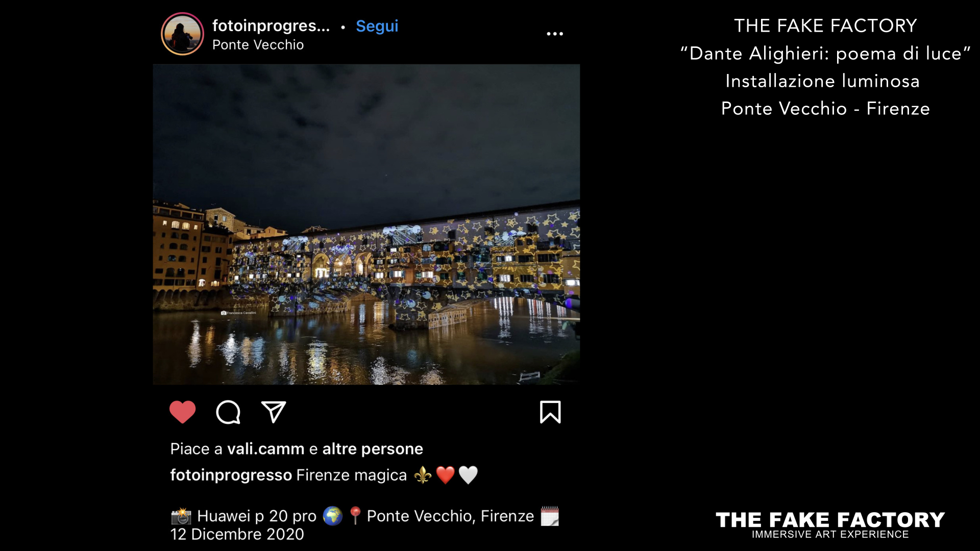Click the globe emoji in caption
Viewport: 980px width, 551px height.
(x=332, y=516)
